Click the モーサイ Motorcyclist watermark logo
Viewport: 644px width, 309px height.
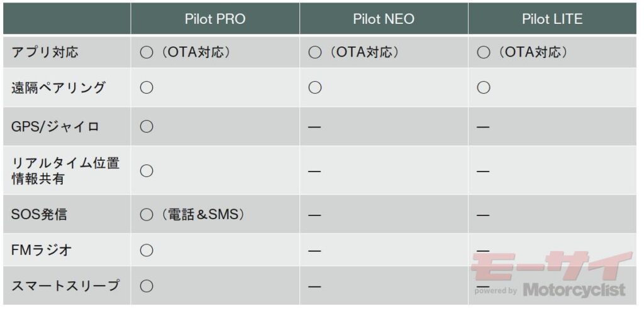[550, 274]
